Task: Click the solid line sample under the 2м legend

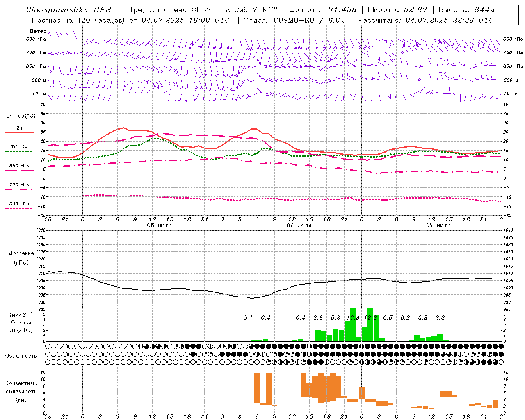Action: click(x=19, y=133)
